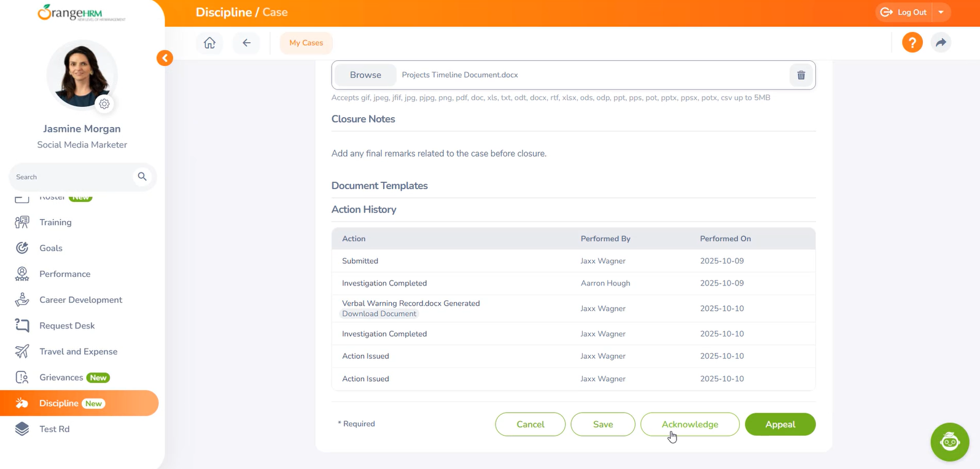Click the Browse file button

tap(365, 75)
